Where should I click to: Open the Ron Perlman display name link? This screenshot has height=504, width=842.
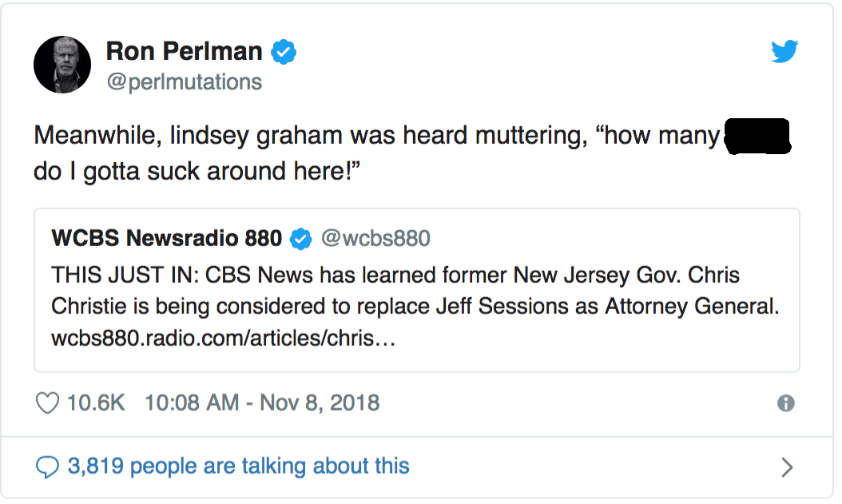184,52
